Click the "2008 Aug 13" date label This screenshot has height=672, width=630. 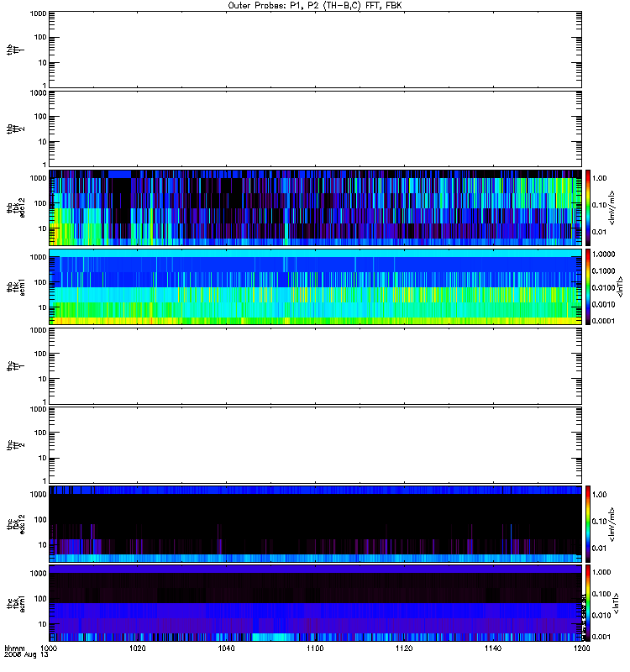(x=26, y=655)
